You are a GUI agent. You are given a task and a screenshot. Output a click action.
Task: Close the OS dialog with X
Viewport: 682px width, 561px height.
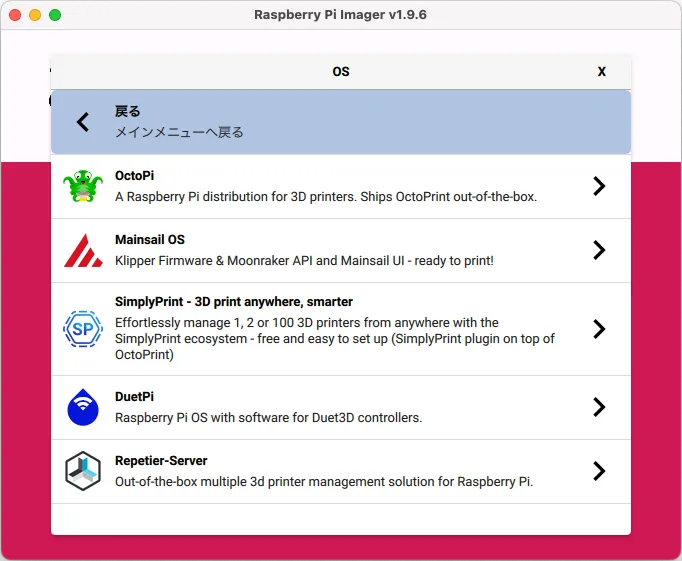pos(602,71)
